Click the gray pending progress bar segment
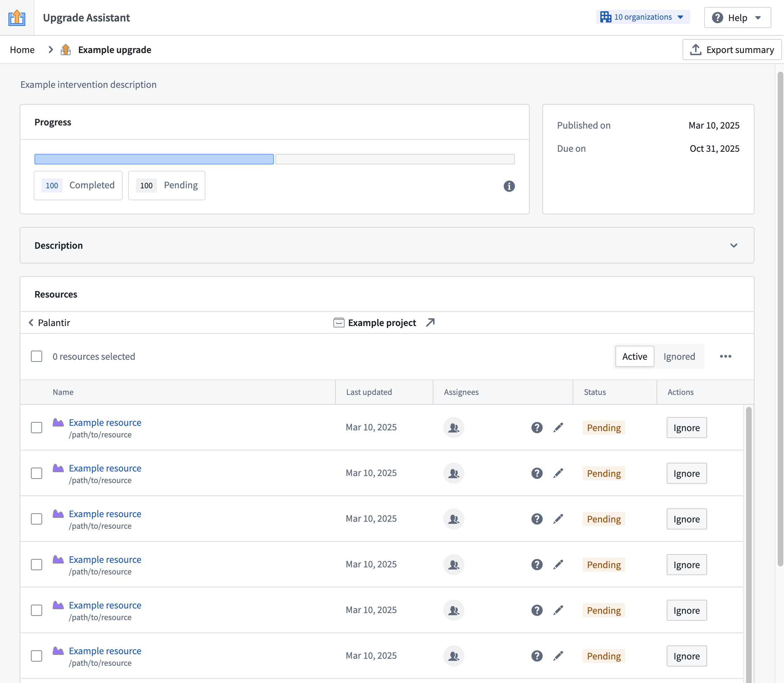This screenshot has width=784, height=683. pyautogui.click(x=395, y=159)
